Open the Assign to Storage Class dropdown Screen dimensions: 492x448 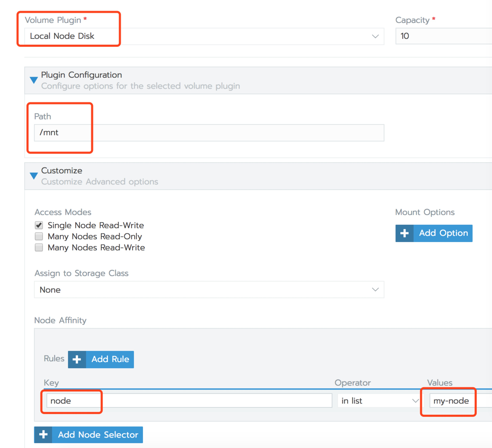tap(209, 290)
